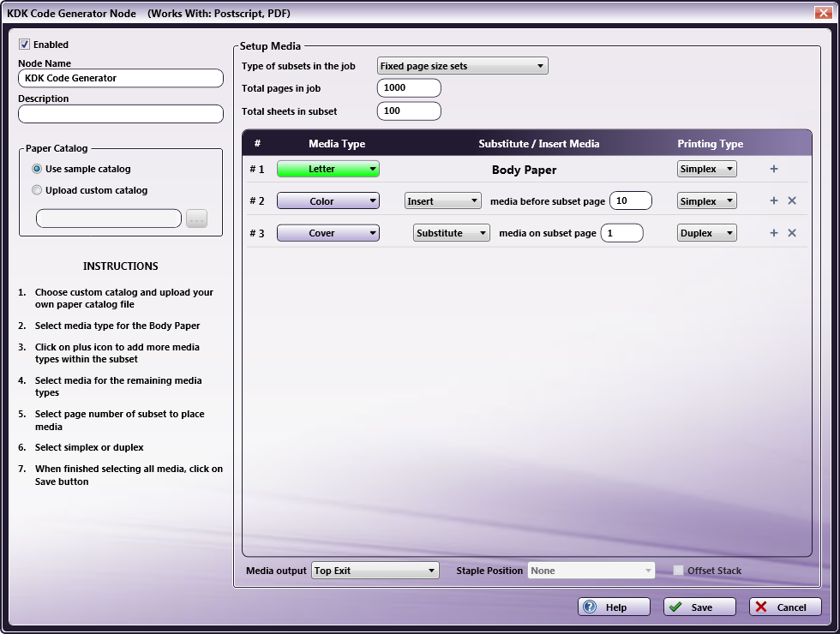The height and width of the screenshot is (634, 840).
Task: Open the Insert action dropdown in row #2
Action: (442, 200)
